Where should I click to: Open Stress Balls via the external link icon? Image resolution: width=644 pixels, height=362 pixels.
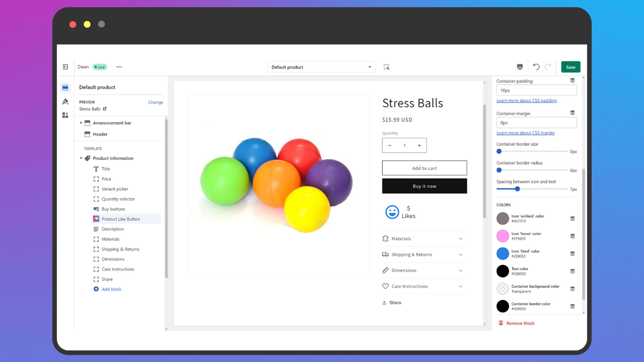[x=105, y=109]
